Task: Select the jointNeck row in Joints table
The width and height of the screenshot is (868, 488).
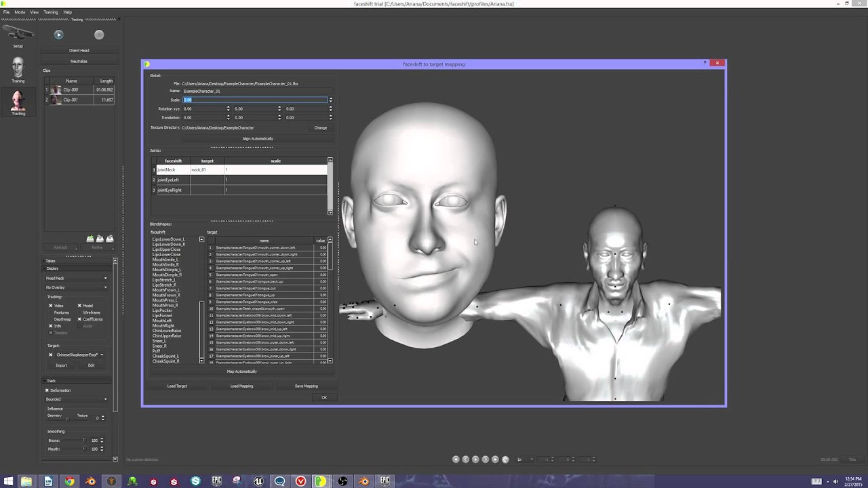Action: [x=241, y=169]
